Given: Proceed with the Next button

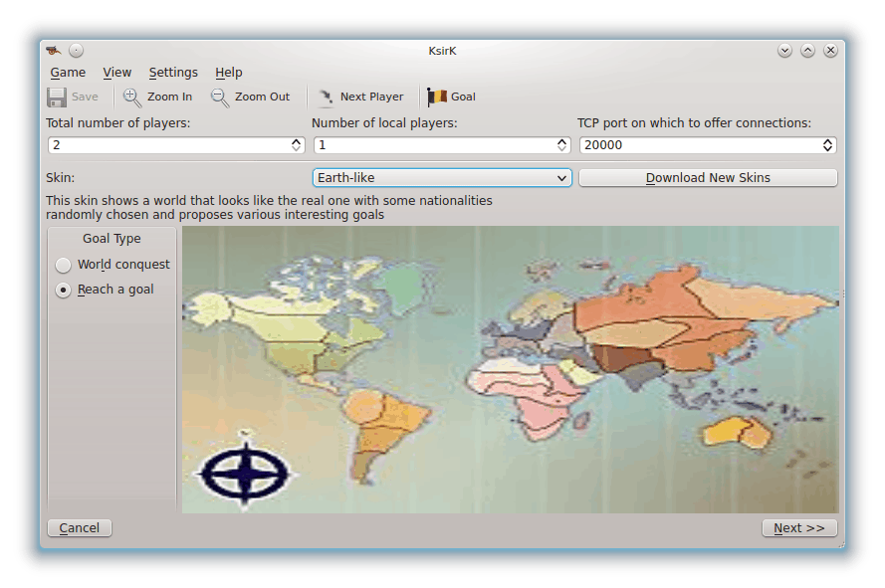Looking at the screenshot, I should click(798, 527).
